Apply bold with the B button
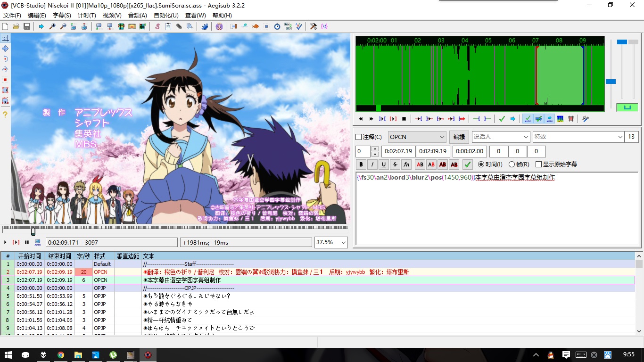Viewport: 644px width, 362px height. (x=361, y=165)
